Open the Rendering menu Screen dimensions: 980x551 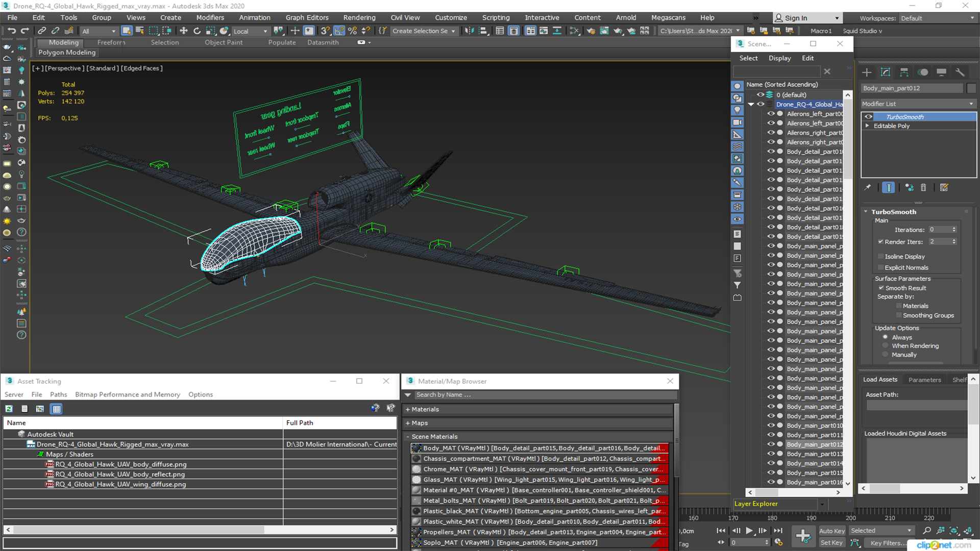(x=359, y=17)
